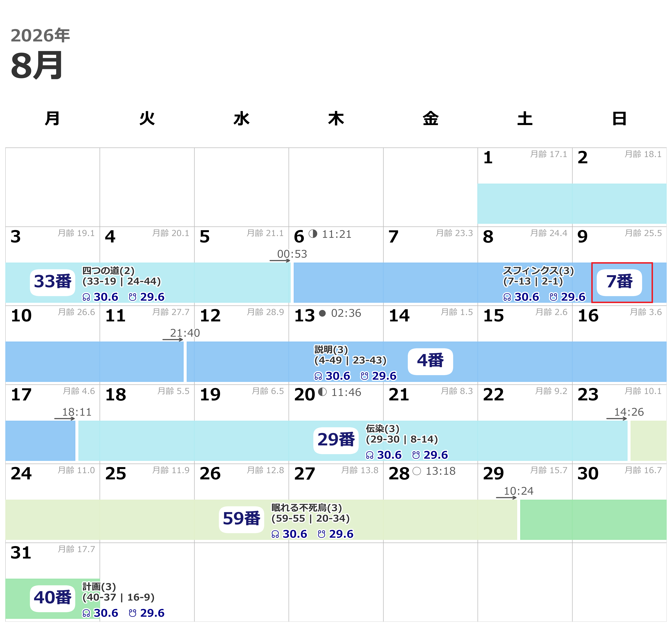Click the pale green bar under day 23

pos(648,440)
